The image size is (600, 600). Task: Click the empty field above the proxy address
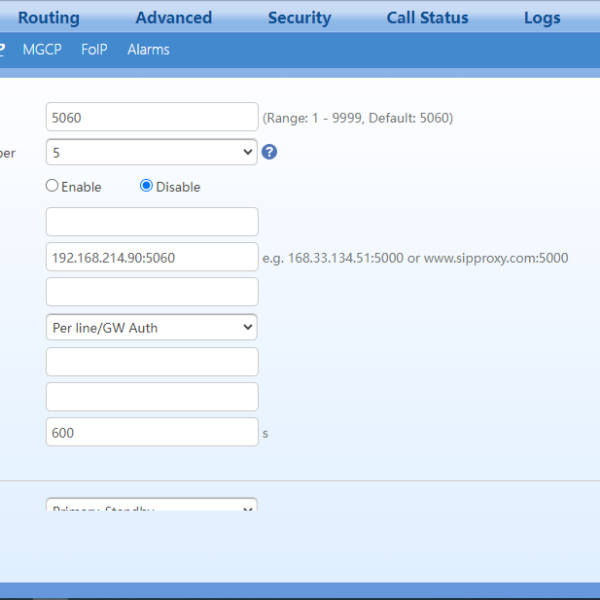(152, 222)
